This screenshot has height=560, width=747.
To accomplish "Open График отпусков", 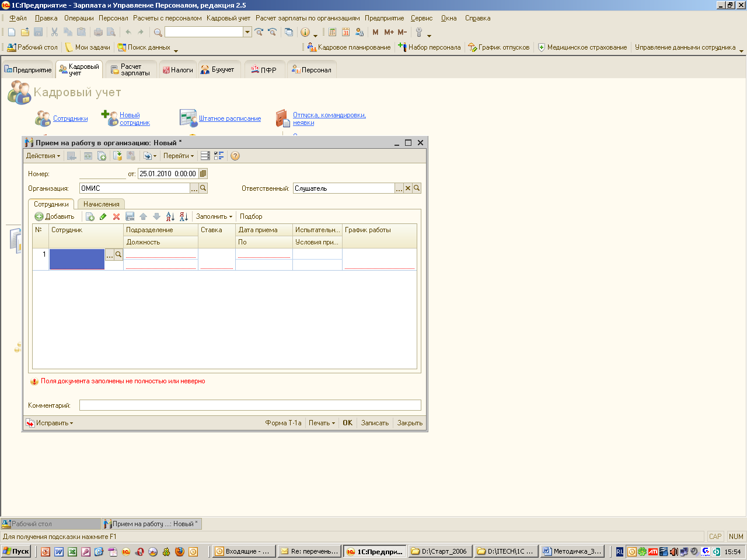I will [x=499, y=47].
